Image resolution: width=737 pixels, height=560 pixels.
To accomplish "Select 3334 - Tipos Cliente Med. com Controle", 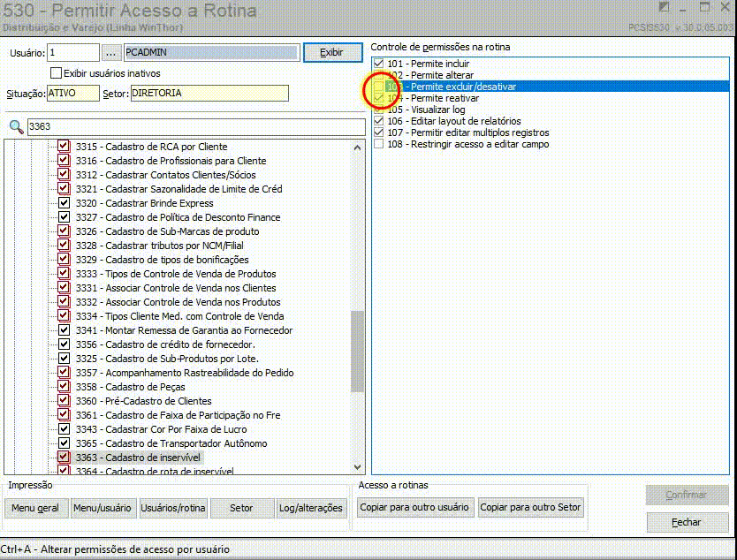I will coord(180,316).
